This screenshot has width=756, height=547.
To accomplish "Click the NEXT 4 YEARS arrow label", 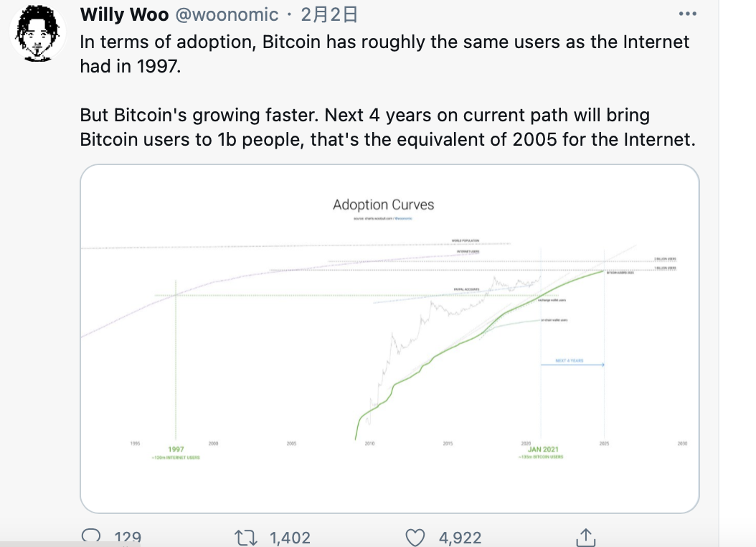I will (570, 361).
